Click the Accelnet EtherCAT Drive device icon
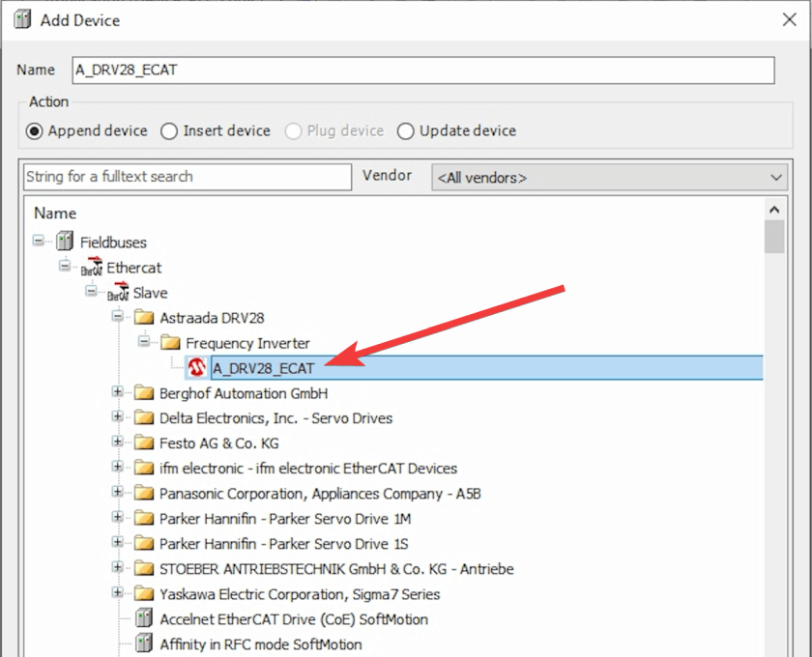This screenshot has width=812, height=657. 144,618
